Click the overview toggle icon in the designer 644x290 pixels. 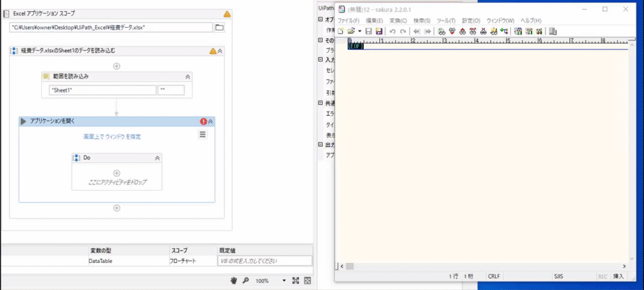pos(307,280)
